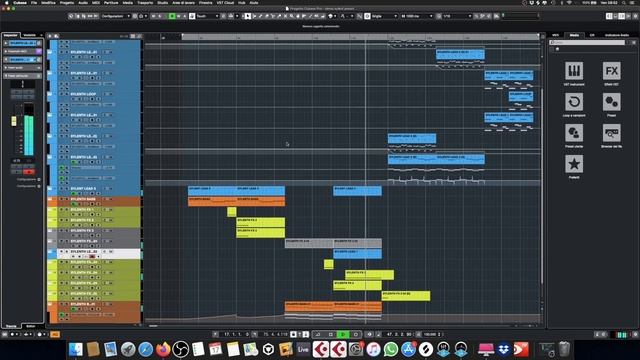Click the Media search field

click(588, 42)
